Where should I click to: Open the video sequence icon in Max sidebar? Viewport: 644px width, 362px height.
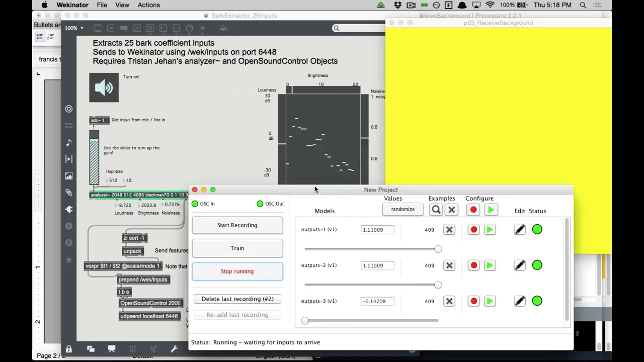point(69,159)
